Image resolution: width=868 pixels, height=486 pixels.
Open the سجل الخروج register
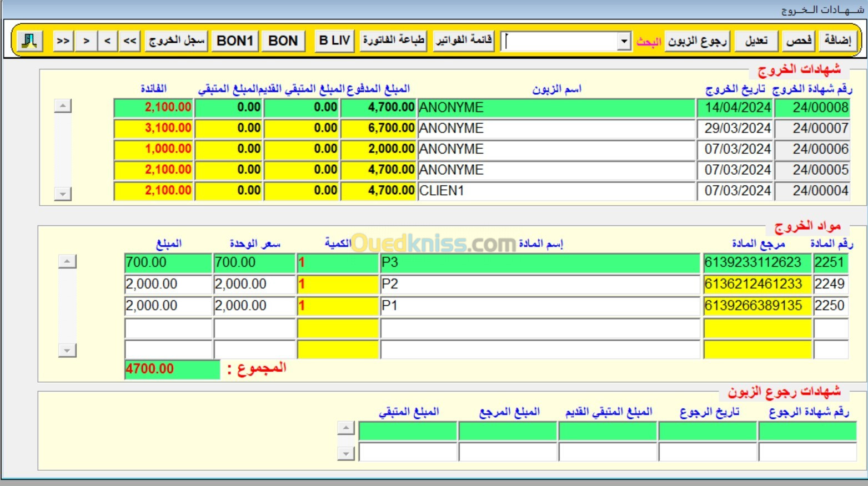point(176,40)
